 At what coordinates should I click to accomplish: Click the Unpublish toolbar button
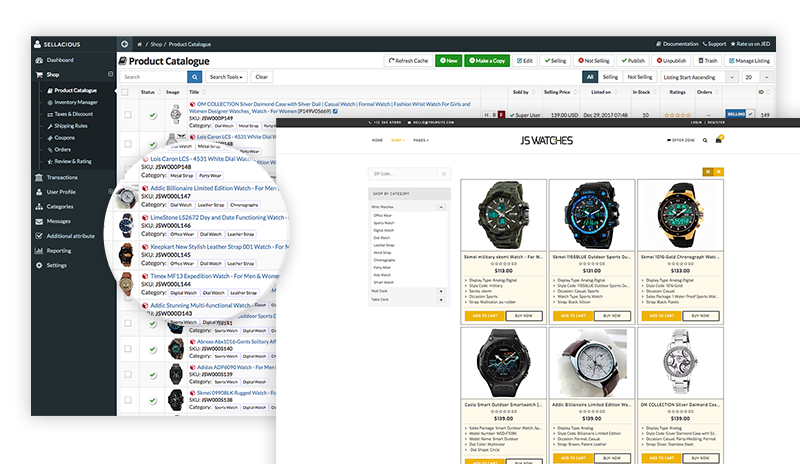point(671,61)
